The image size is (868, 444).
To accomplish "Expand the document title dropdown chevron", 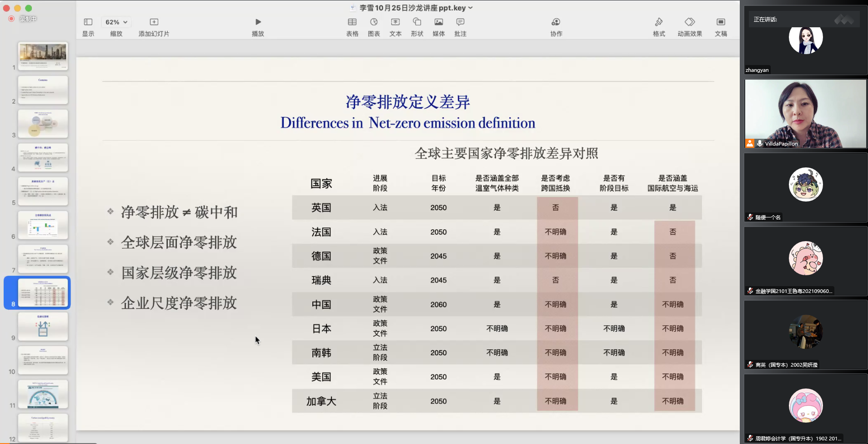I will tap(471, 8).
